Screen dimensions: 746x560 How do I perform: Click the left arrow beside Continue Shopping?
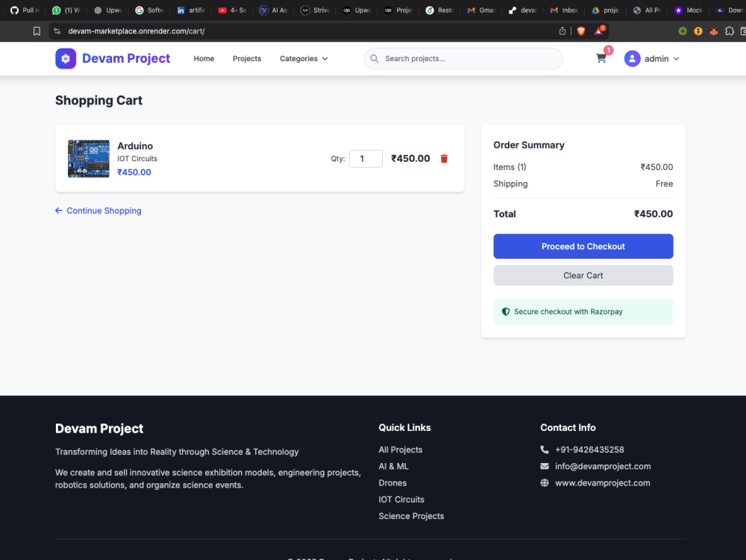point(58,210)
